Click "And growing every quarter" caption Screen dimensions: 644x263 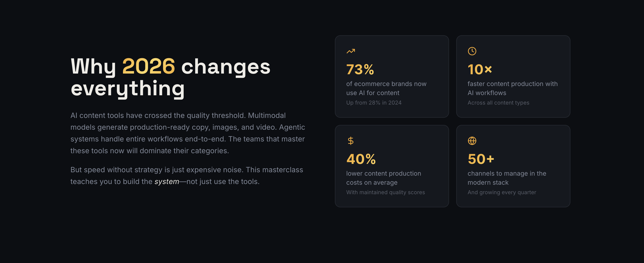(502, 192)
